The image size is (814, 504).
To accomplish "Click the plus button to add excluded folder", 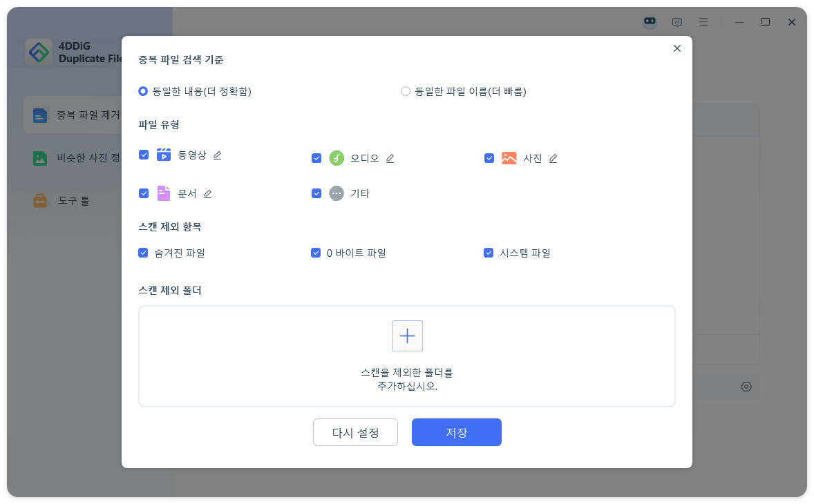I will point(407,336).
